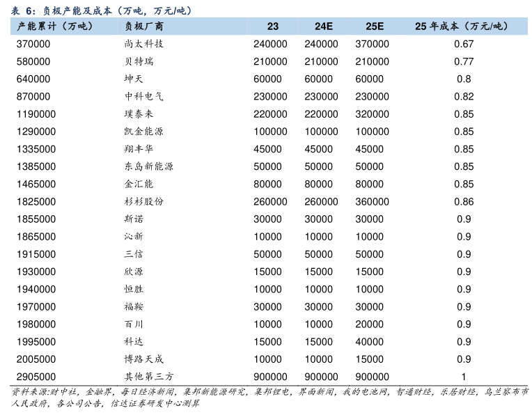Click cumulative capacity value 1465000

(x=36, y=185)
